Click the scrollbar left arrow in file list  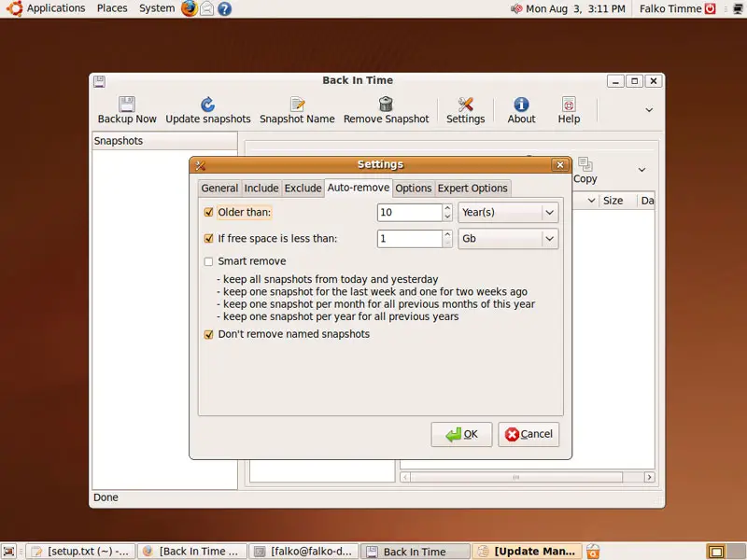point(405,477)
